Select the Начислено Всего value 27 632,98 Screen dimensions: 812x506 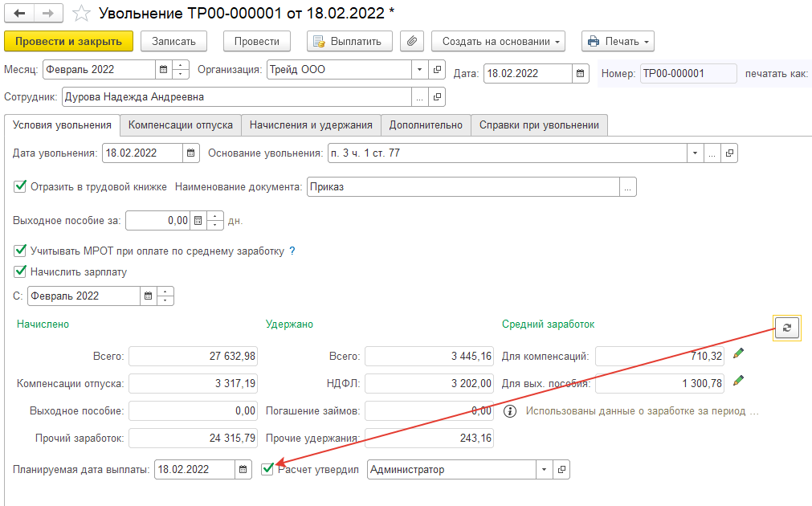[x=193, y=357]
